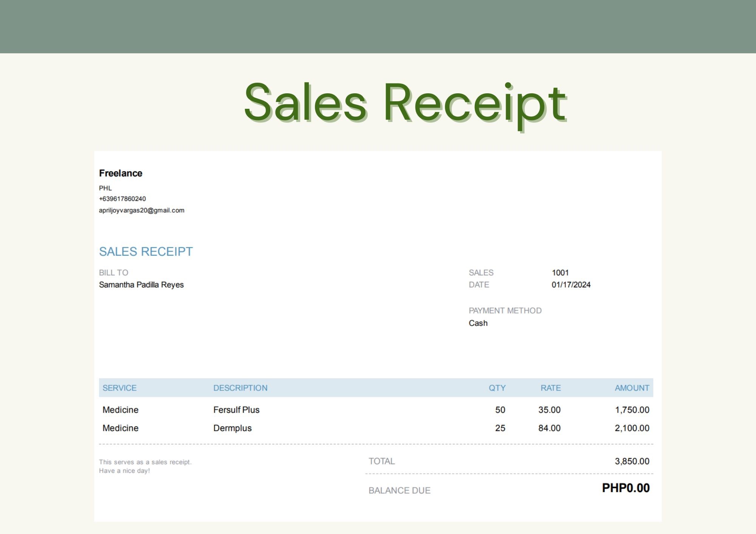Click the PAYMENT METHOD label

click(505, 310)
